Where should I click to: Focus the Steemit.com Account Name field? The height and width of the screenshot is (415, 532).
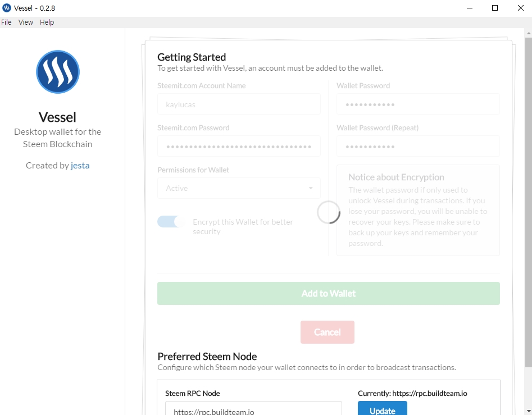[x=239, y=104]
